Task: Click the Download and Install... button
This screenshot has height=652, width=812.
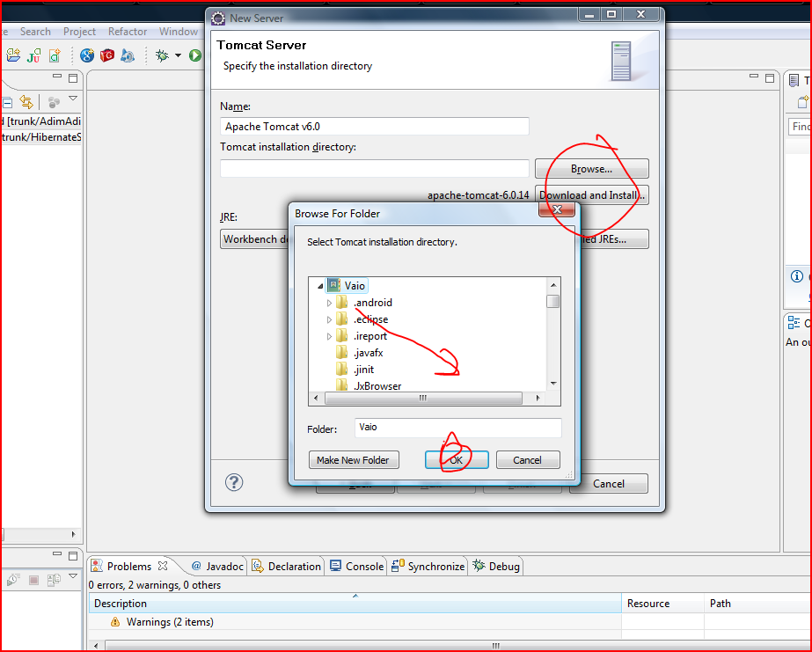Action: tap(591, 195)
